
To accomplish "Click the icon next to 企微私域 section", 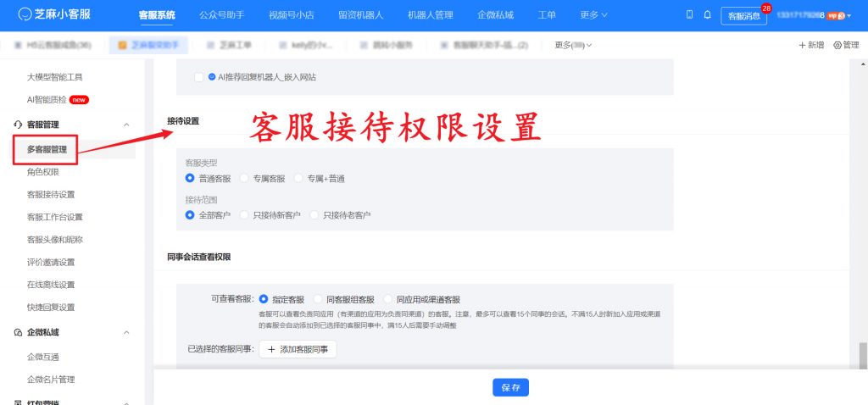I will click(17, 332).
